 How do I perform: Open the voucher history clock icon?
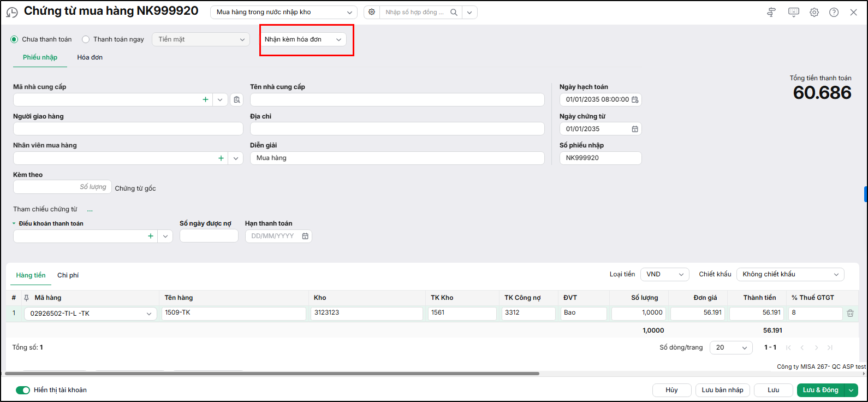[x=12, y=12]
